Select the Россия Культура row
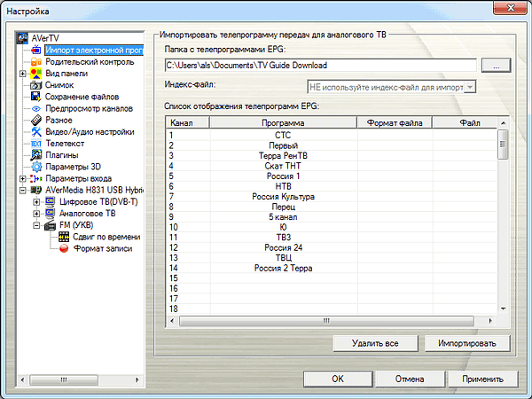This screenshot has width=532, height=399. coord(332,197)
